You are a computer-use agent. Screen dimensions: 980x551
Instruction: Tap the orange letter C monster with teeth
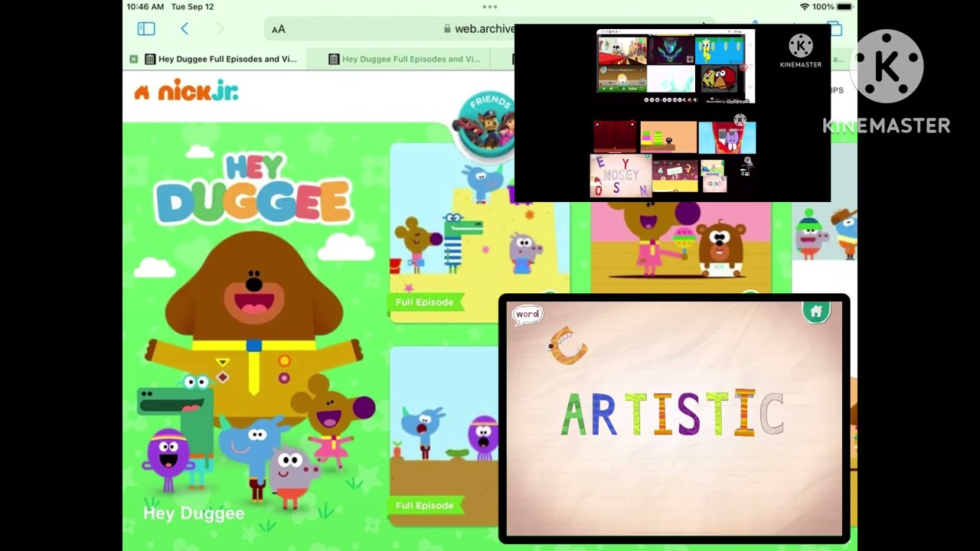[x=567, y=345]
